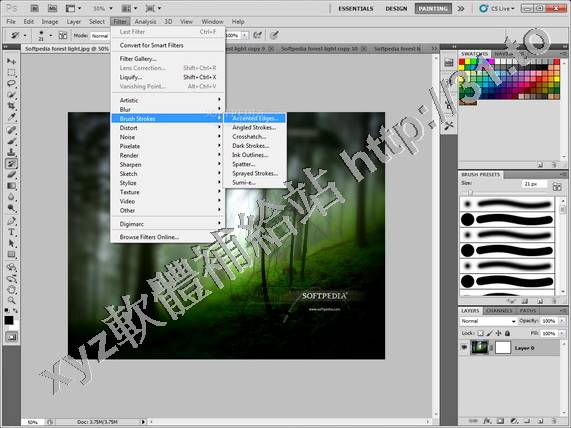Viewport: 571px width, 428px height.
Task: Toggle Quick Mask mode button
Action: 11,337
